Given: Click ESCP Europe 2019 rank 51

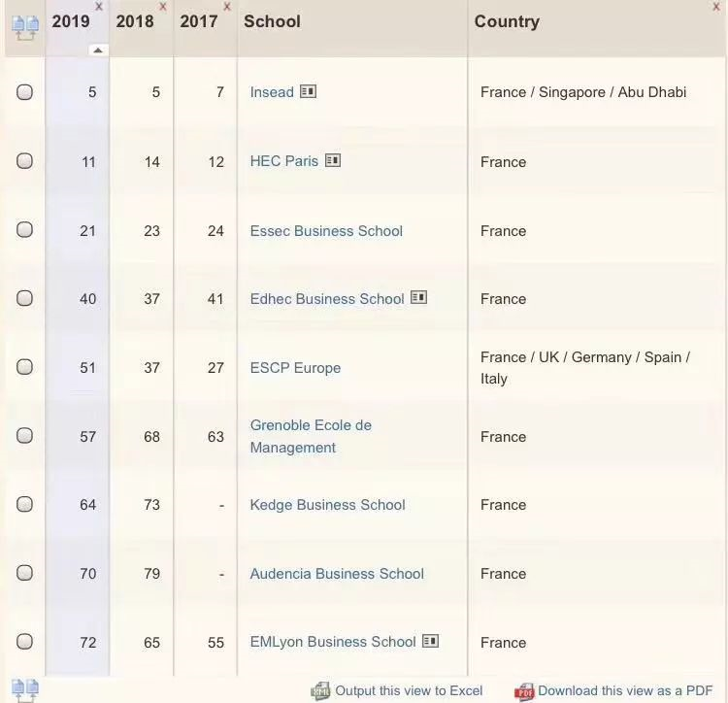Looking at the screenshot, I should pos(87,368).
